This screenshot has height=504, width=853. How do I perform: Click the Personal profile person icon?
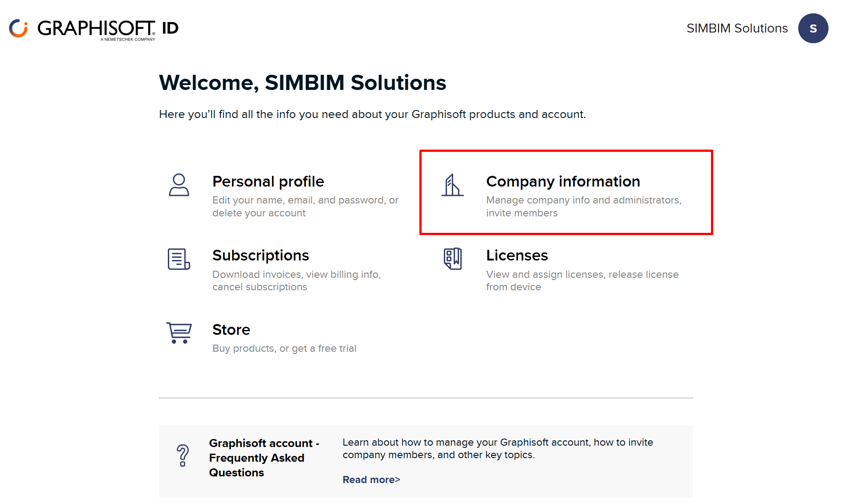coord(179,185)
